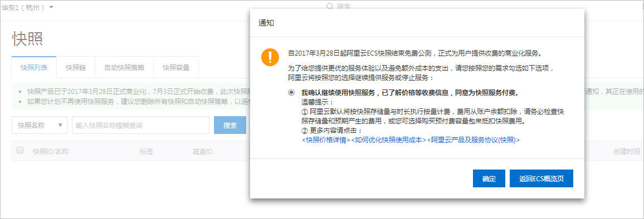
Task: Focus the snapshot name fuzzy search field
Action: point(140,125)
